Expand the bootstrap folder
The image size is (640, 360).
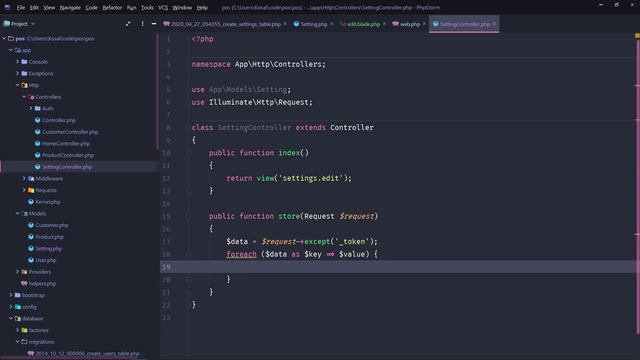tap(11, 295)
